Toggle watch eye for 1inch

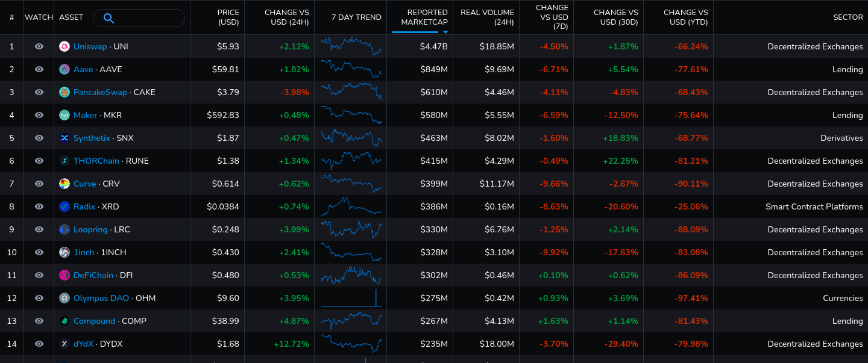click(39, 252)
